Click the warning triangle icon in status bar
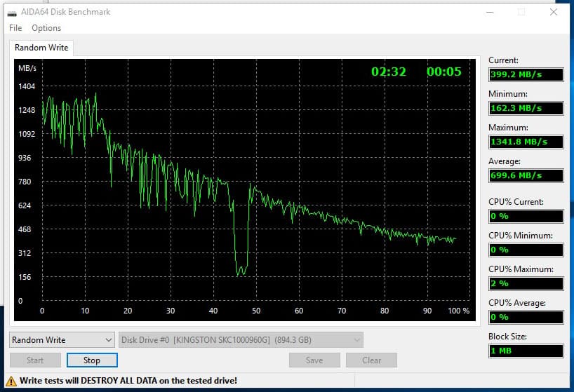 pyautogui.click(x=11, y=381)
